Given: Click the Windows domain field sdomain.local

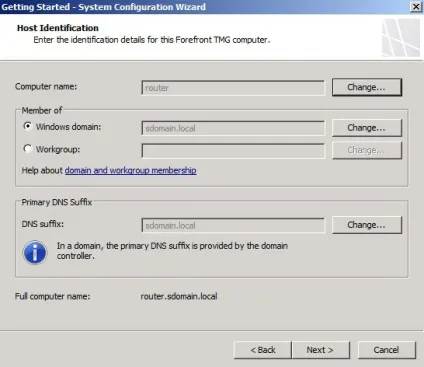Looking at the screenshot, I should [233, 128].
